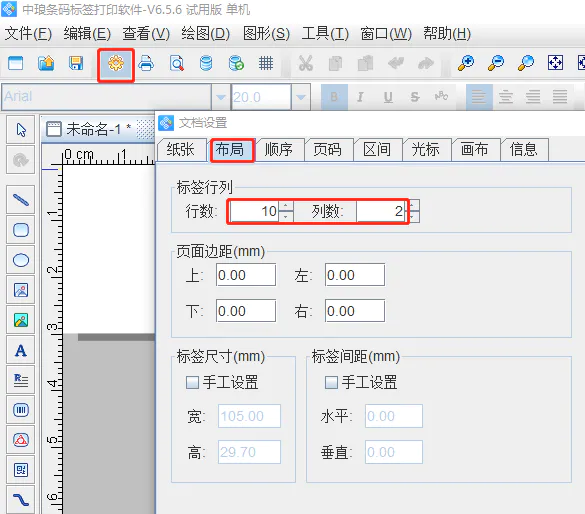Screen dimensions: 585x514
Task: Toggle the grid display icon
Action: (266, 63)
